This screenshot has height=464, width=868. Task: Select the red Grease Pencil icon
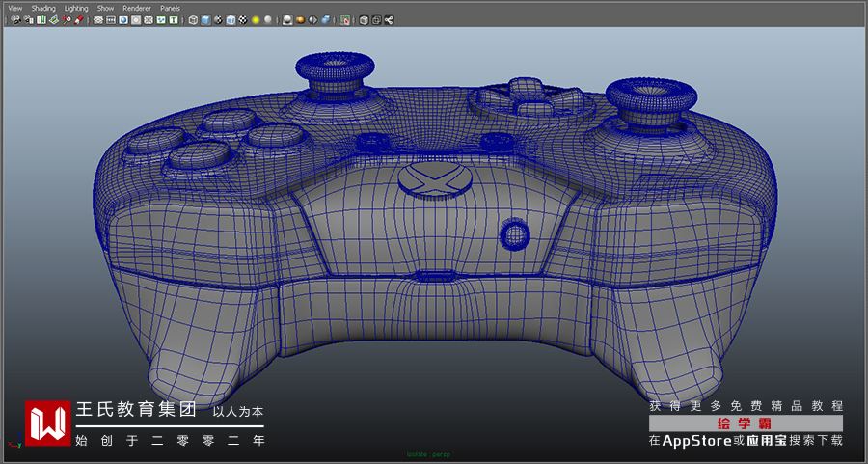coord(79,20)
